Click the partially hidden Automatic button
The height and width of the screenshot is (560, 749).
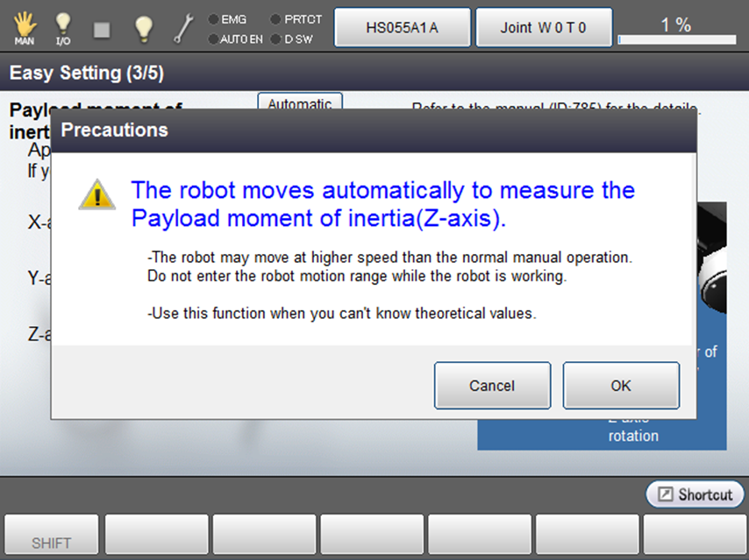coord(299,102)
